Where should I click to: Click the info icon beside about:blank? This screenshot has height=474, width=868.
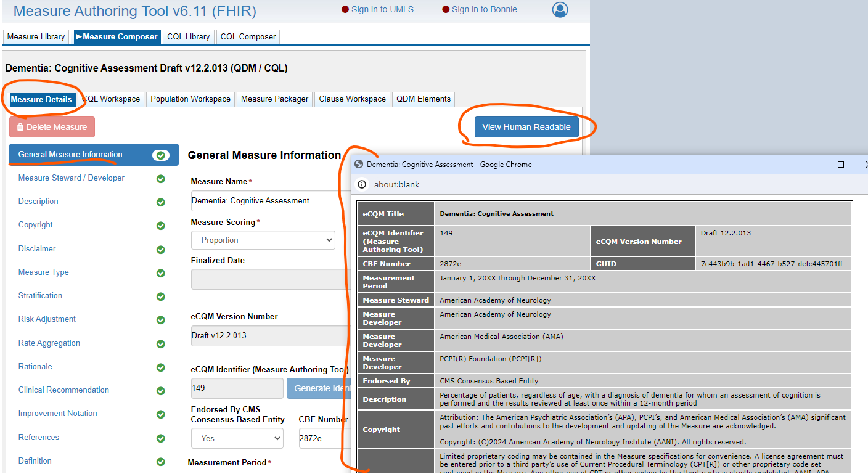362,184
